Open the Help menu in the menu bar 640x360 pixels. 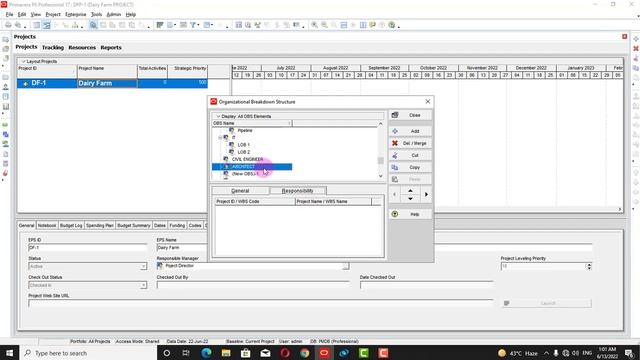point(131,14)
